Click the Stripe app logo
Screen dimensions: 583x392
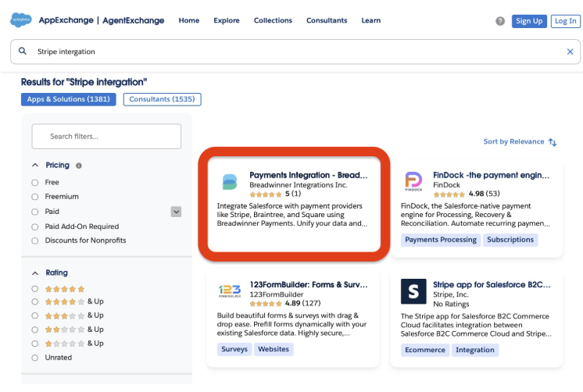tap(413, 291)
